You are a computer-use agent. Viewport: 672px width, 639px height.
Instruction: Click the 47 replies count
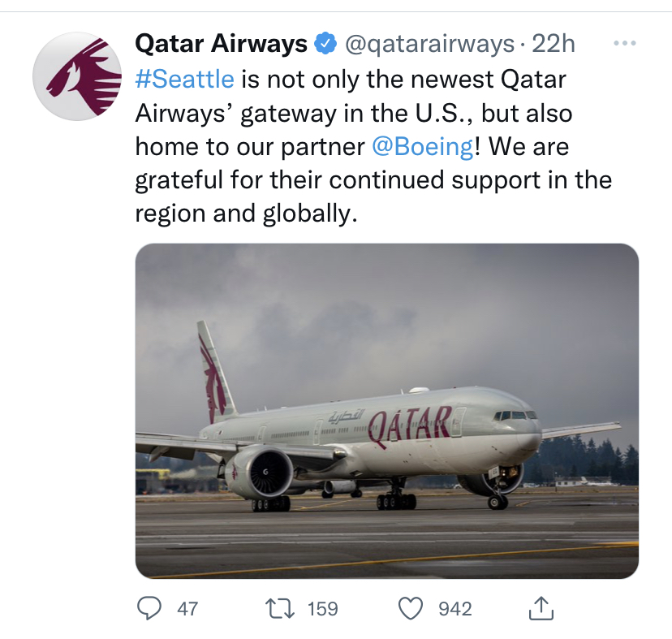[x=187, y=608]
